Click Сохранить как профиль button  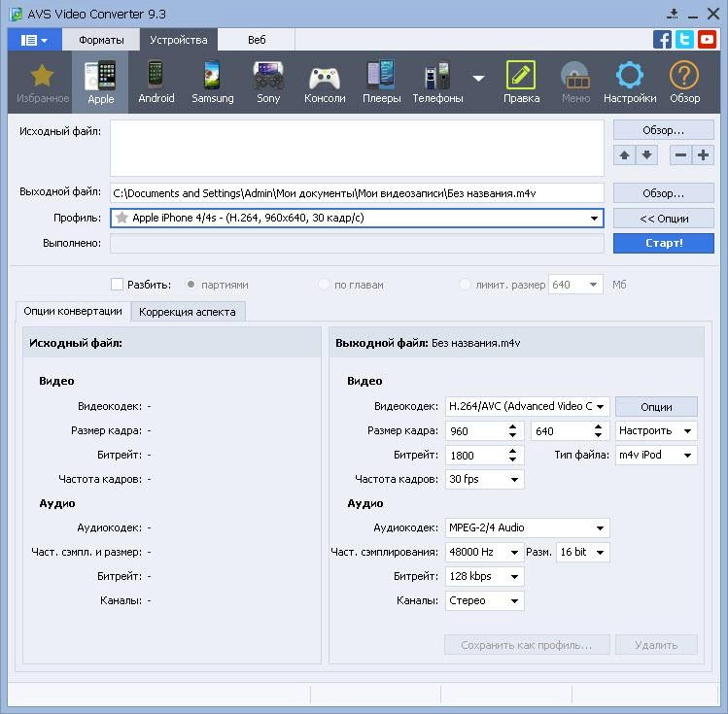527,645
